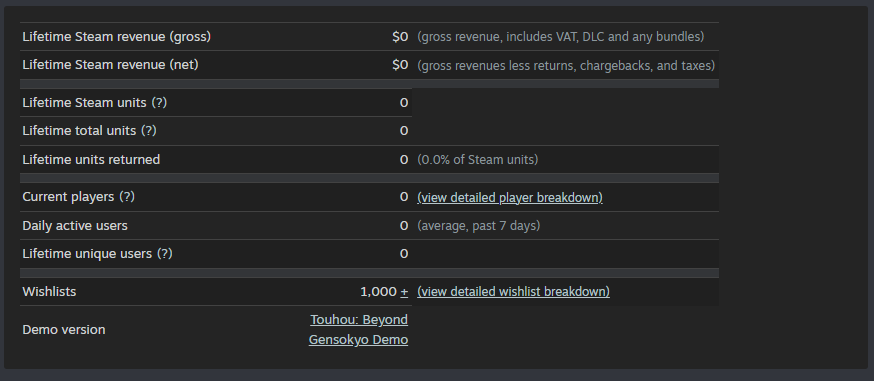Open the view detailed player breakdown link

click(x=509, y=198)
